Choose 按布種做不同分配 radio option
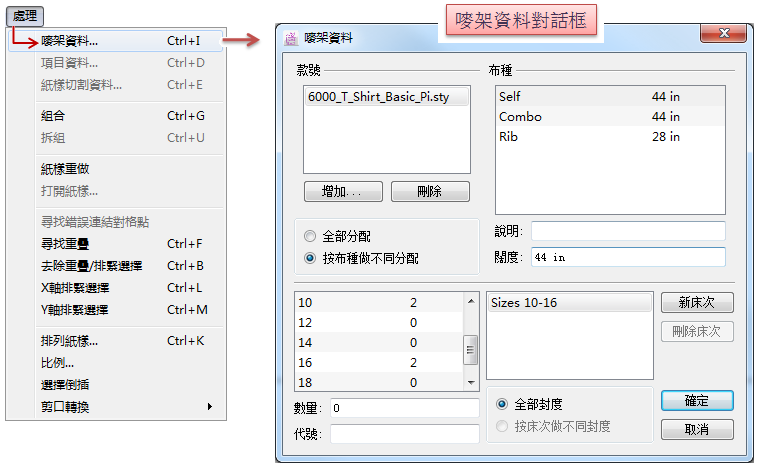Screen dimensions: 758x465 pyautogui.click(x=362, y=258)
